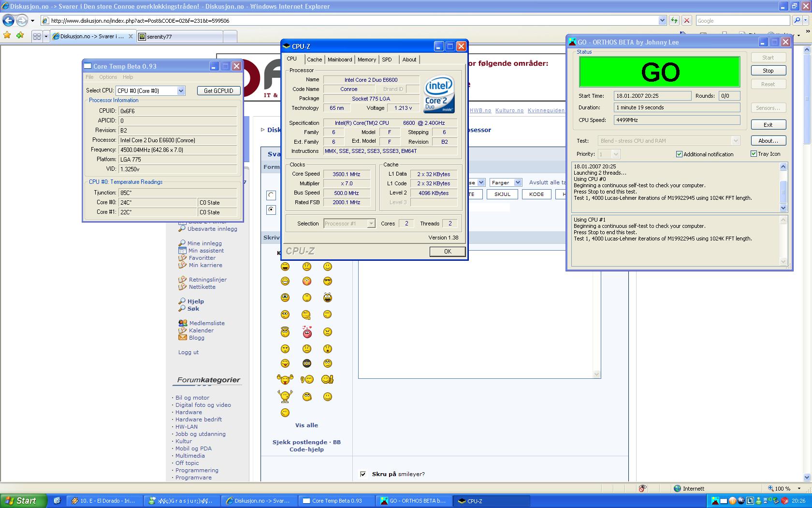The width and height of the screenshot is (812, 508).
Task: Click the About... button in ORTHOS
Action: pos(768,141)
